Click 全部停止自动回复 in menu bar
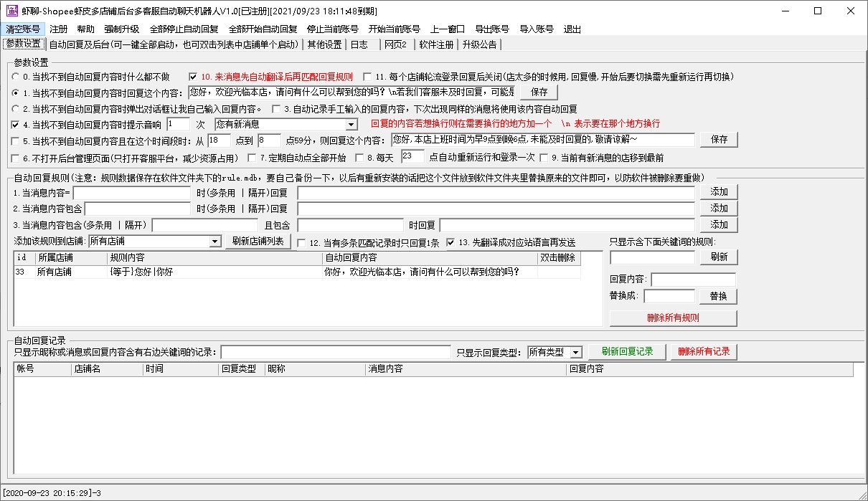 tap(184, 29)
